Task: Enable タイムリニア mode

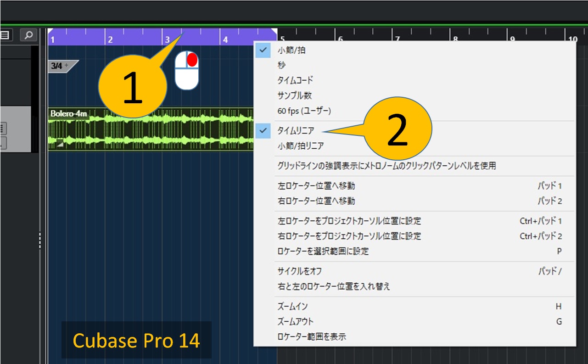Action: (296, 131)
